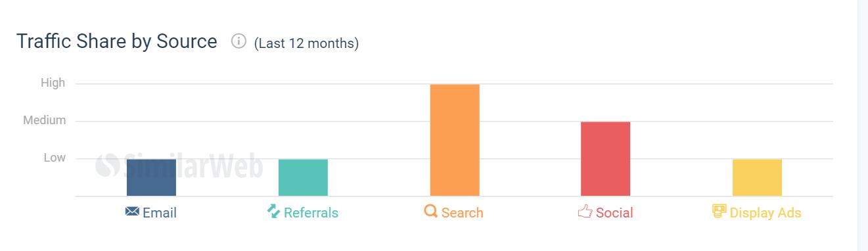
Task: Click the High axis label
Action: click(x=53, y=83)
